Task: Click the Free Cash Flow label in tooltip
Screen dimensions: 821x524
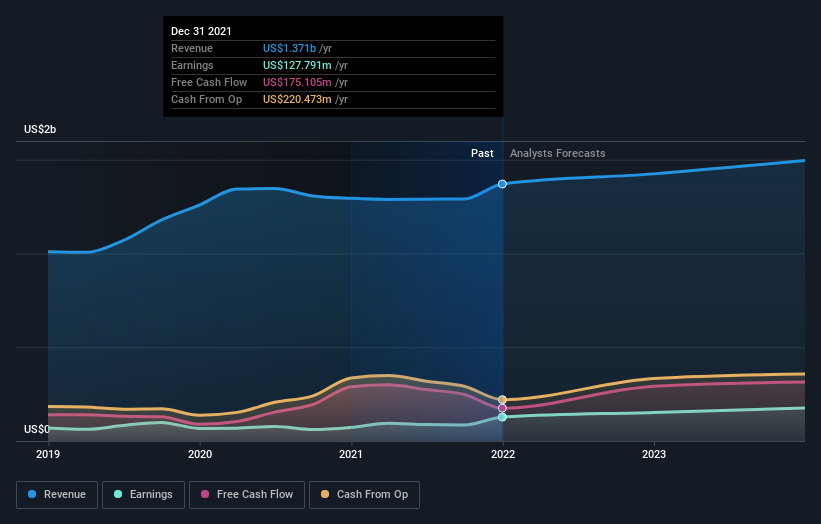Action: [209, 82]
